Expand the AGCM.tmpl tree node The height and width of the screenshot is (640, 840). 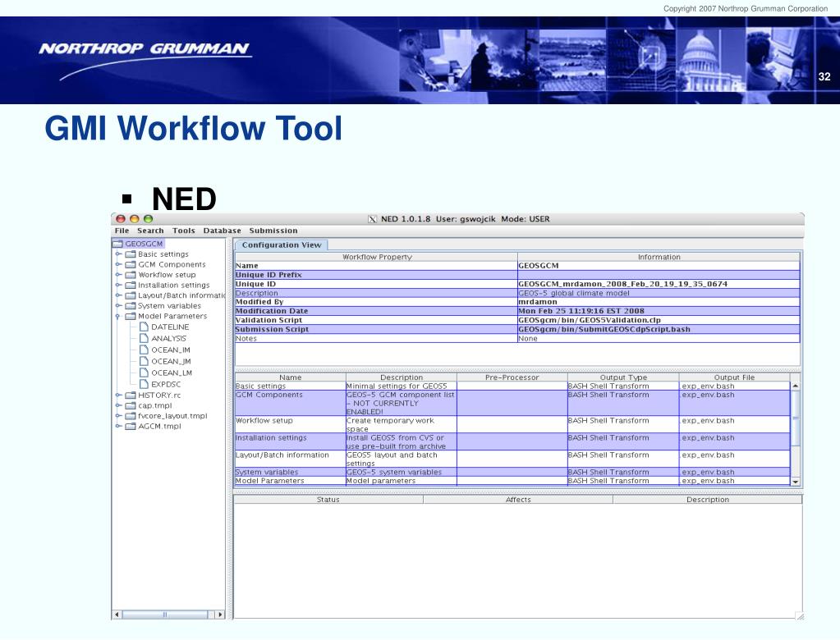tap(118, 426)
